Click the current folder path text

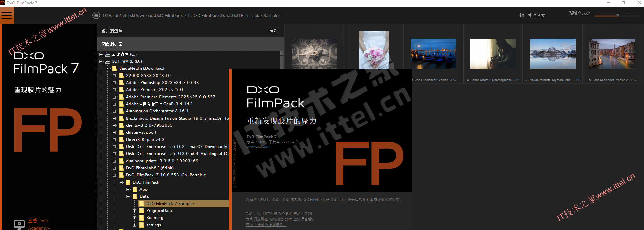tap(192, 15)
